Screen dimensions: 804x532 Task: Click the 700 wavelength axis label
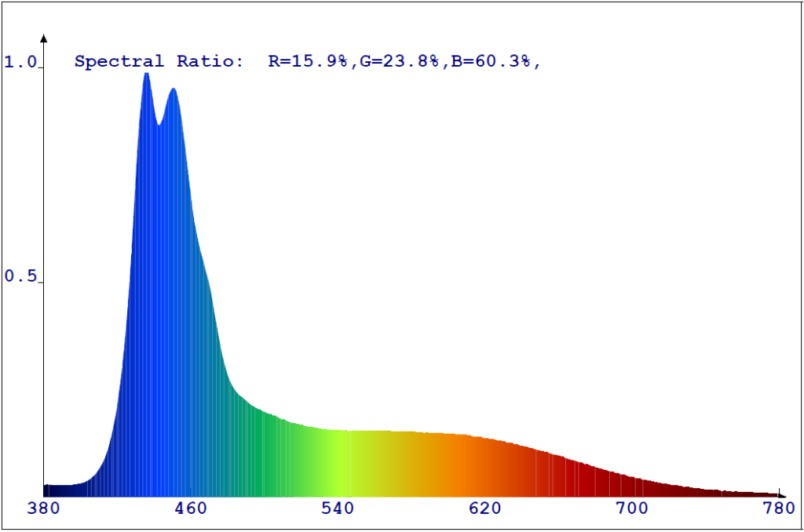632,508
